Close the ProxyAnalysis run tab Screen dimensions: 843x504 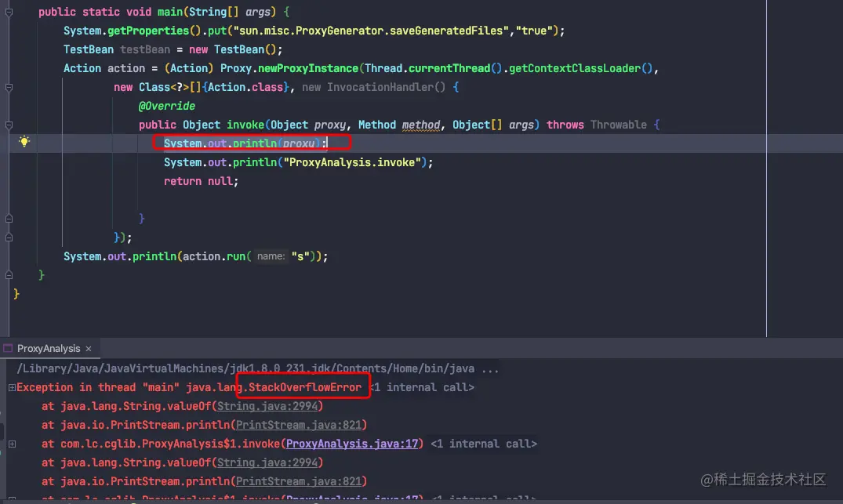pyautogui.click(x=88, y=349)
